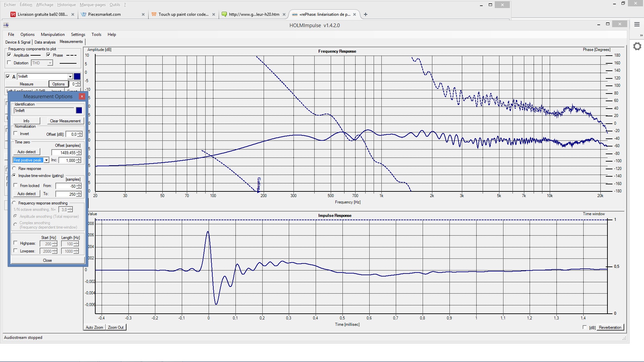This screenshot has height=362, width=644.
Task: Toggle the Phase plot checkbox
Action: [x=48, y=55]
